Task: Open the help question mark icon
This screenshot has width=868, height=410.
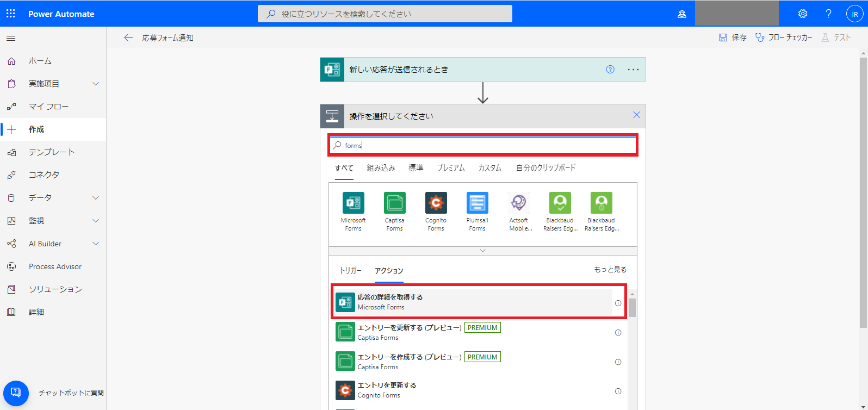Action: [x=828, y=14]
